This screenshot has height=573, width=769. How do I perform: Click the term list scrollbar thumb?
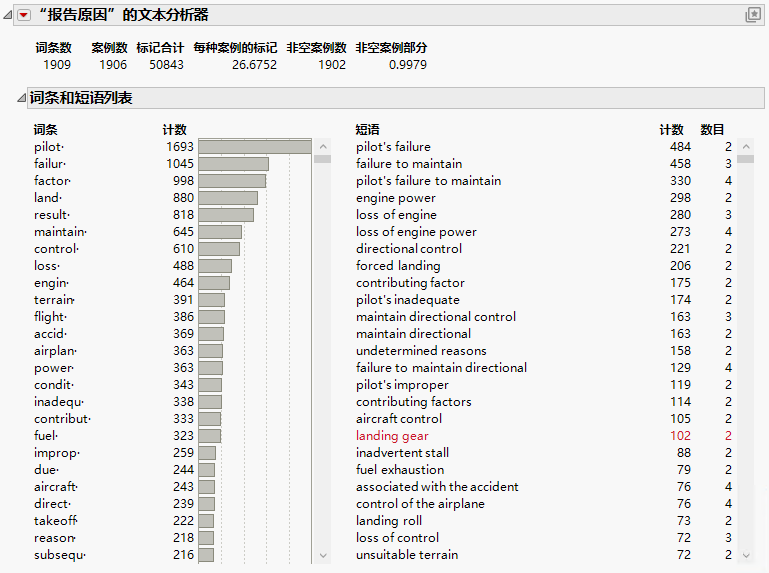click(x=323, y=159)
